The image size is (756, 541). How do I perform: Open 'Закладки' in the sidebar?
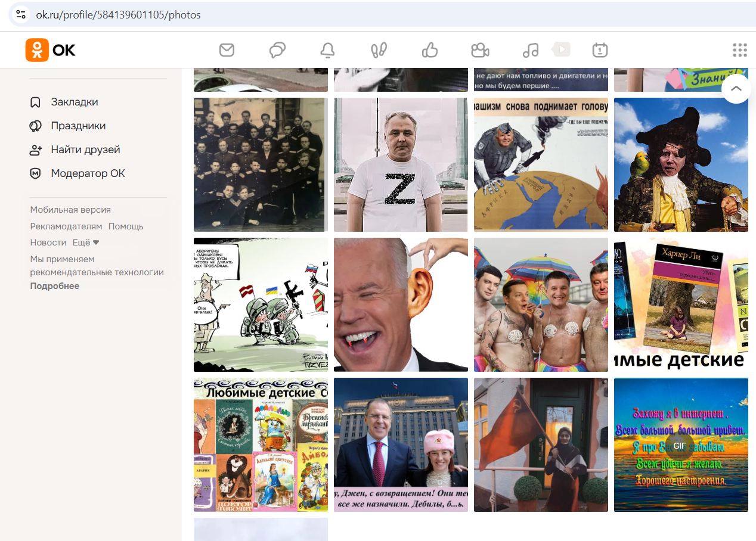pos(75,102)
